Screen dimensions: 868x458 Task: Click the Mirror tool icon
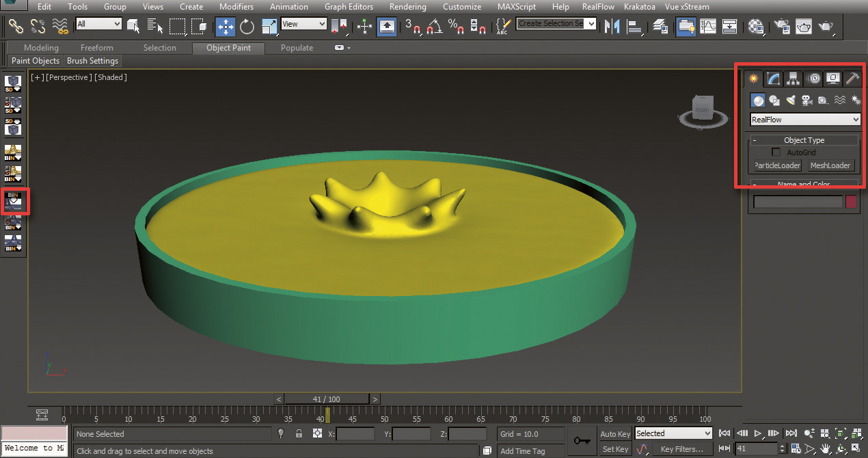coord(612,27)
